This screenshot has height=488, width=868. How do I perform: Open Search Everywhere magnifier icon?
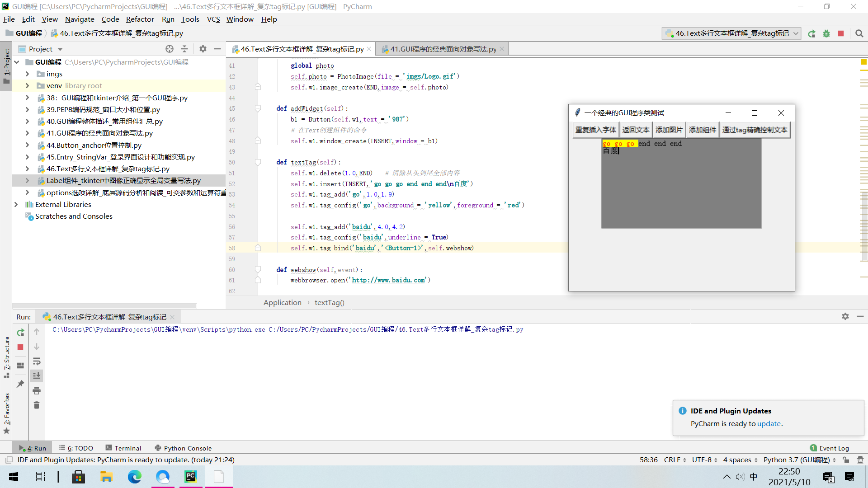(x=859, y=33)
